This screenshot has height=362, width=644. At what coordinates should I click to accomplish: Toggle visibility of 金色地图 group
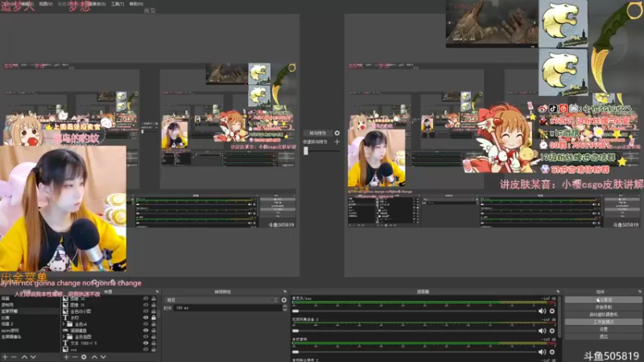pyautogui.click(x=146, y=337)
